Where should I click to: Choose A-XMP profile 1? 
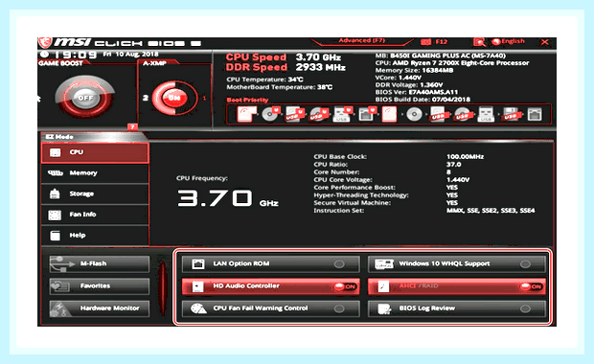pyautogui.click(x=205, y=98)
